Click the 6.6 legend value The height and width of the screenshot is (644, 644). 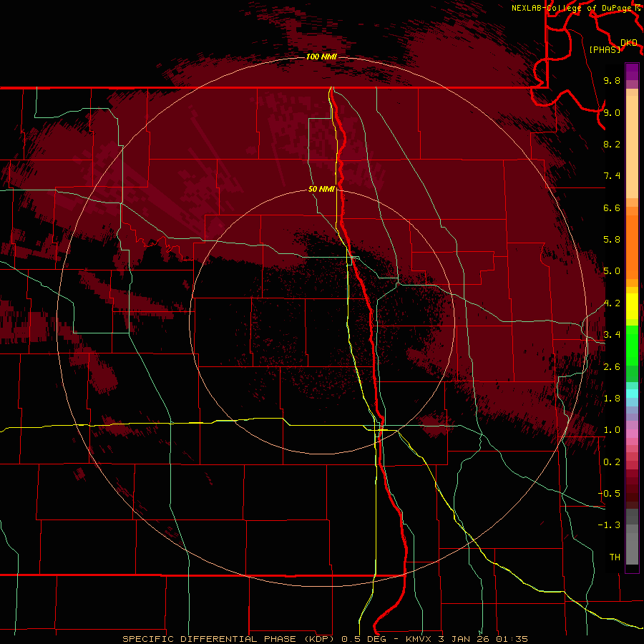click(612, 208)
